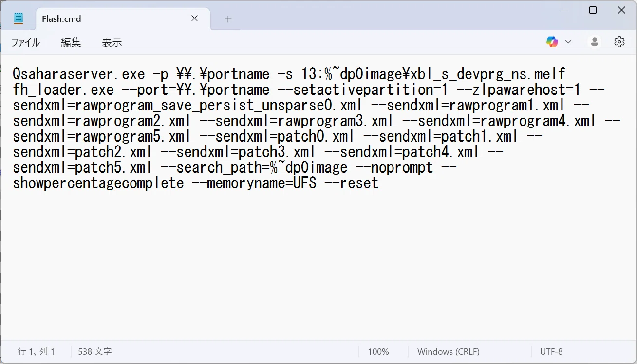Screen dimensions: 637x364
Task: Click the text --zlpawarehost=1
Action: tap(519, 90)
